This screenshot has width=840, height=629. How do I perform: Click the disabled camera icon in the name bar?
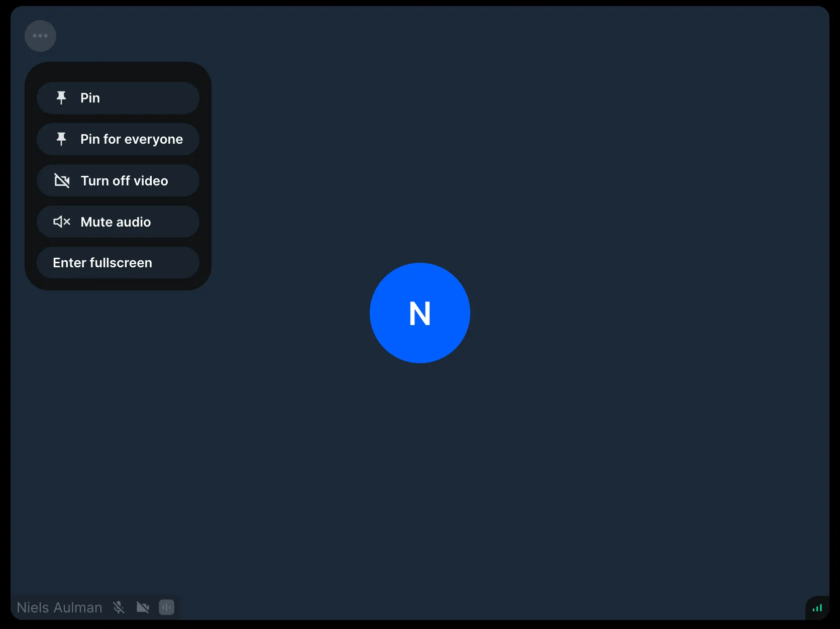tap(143, 607)
